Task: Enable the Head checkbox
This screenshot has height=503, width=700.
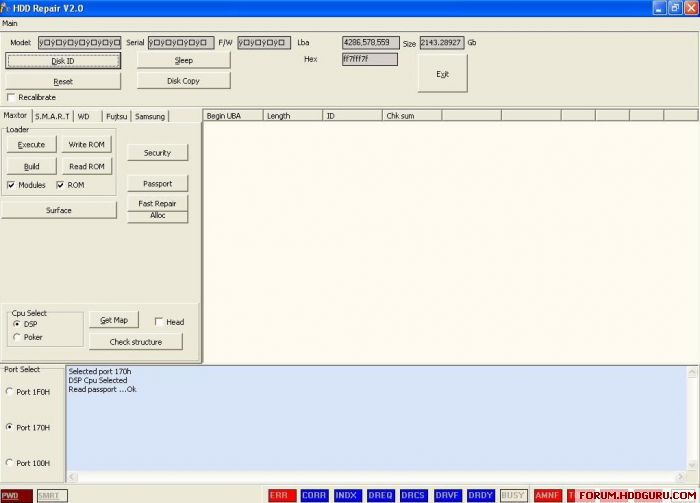Action: (x=158, y=322)
